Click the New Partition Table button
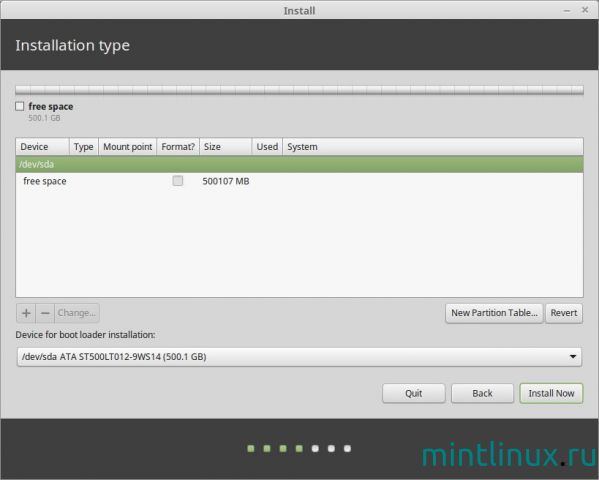The image size is (599, 480). [494, 313]
